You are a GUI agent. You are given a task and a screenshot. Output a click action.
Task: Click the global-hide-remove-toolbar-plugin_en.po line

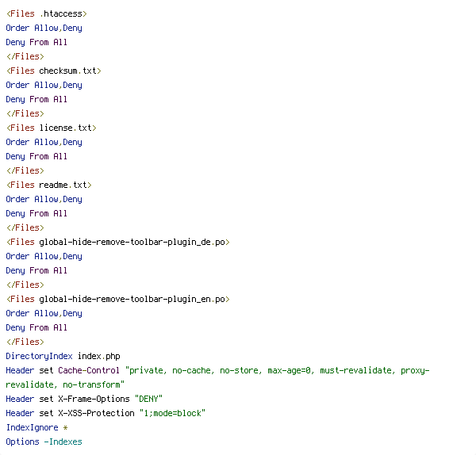(118, 299)
